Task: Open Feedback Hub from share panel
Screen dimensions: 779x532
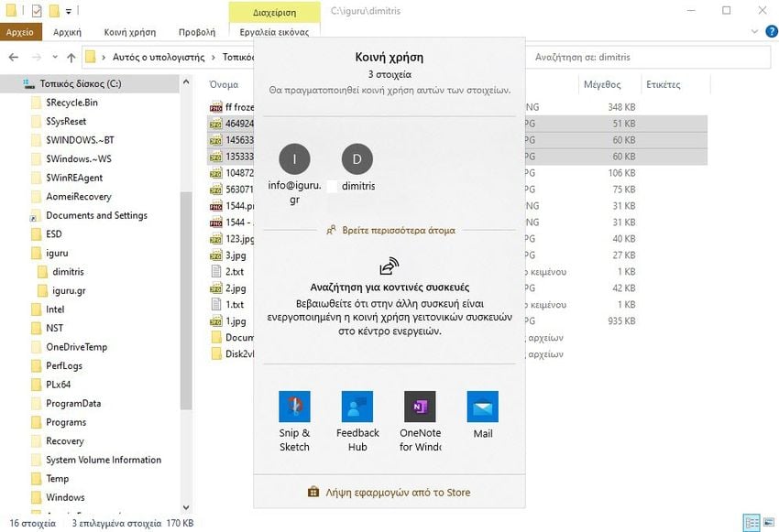Action: pos(357,407)
